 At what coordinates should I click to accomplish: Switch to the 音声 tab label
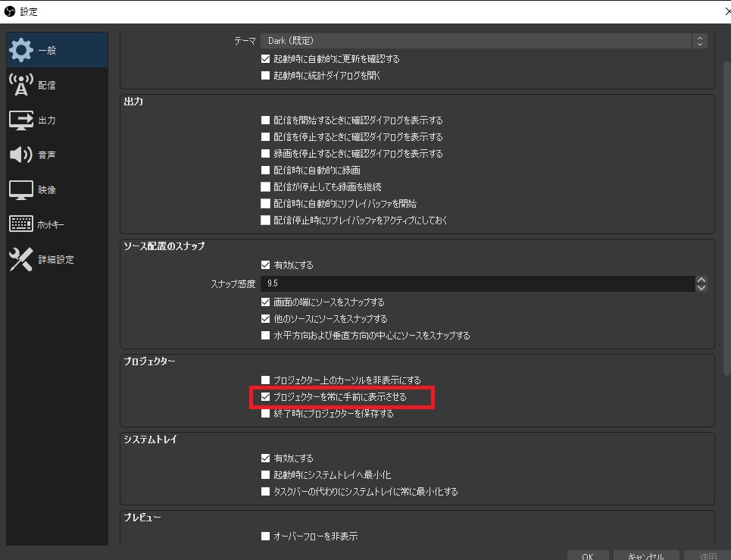point(47,155)
